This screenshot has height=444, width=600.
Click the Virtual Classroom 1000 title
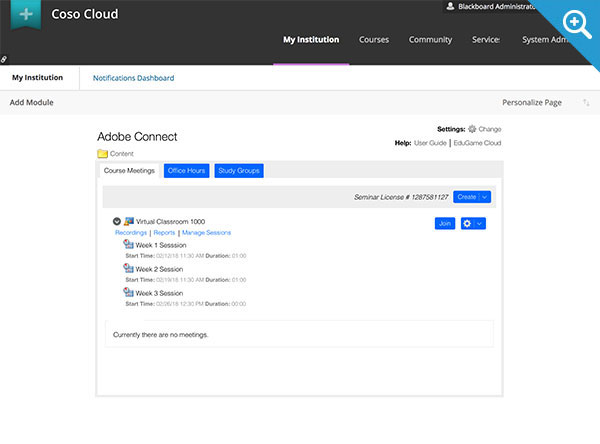point(171,222)
